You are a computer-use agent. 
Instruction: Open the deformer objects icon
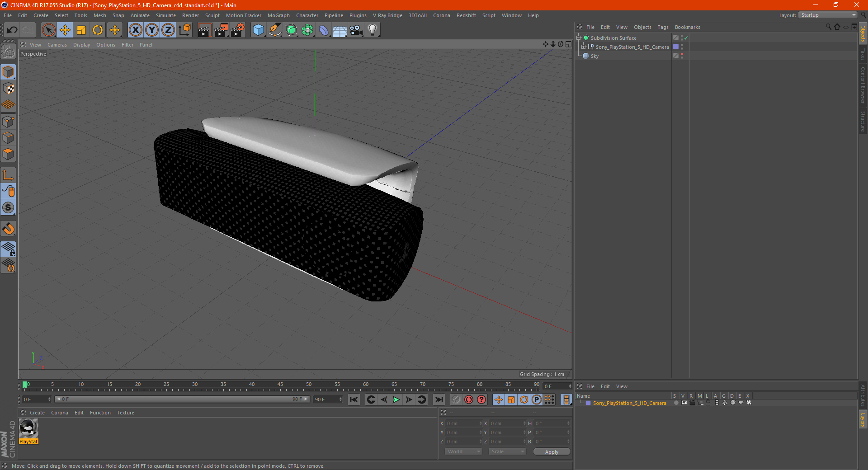[x=324, y=30]
